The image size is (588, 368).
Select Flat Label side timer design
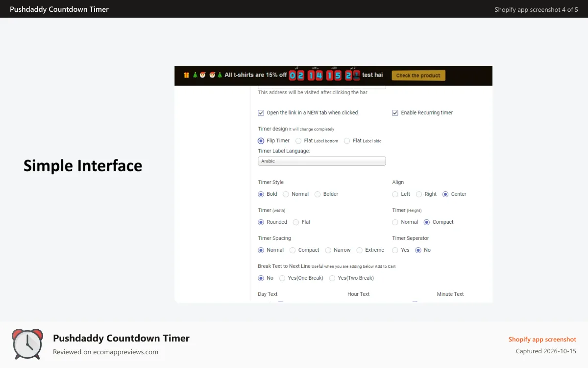coord(347,141)
